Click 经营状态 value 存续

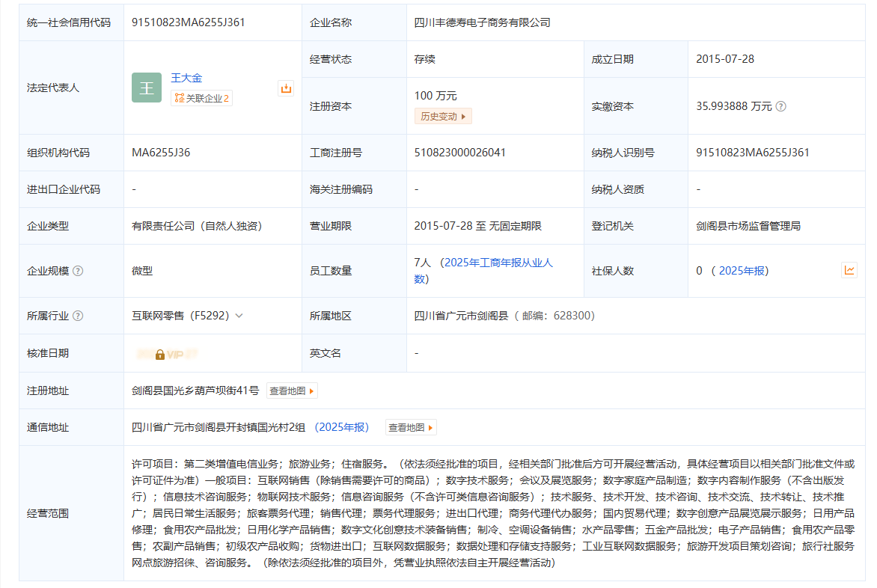424,59
